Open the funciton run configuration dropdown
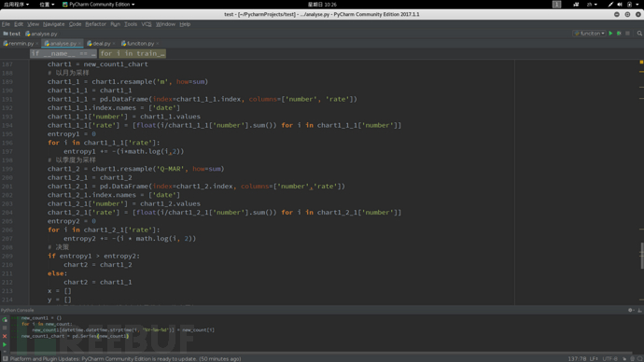 589,34
